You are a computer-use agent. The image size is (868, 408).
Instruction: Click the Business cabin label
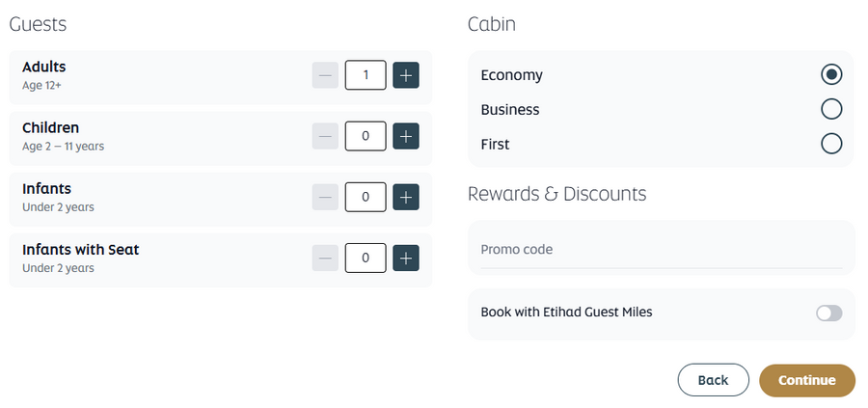[x=510, y=110]
